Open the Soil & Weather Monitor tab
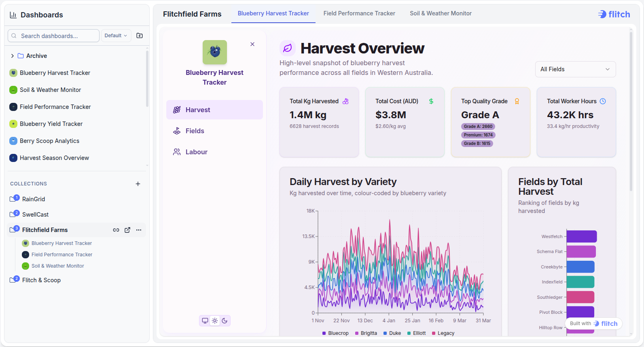The image size is (644, 347). 441,13
